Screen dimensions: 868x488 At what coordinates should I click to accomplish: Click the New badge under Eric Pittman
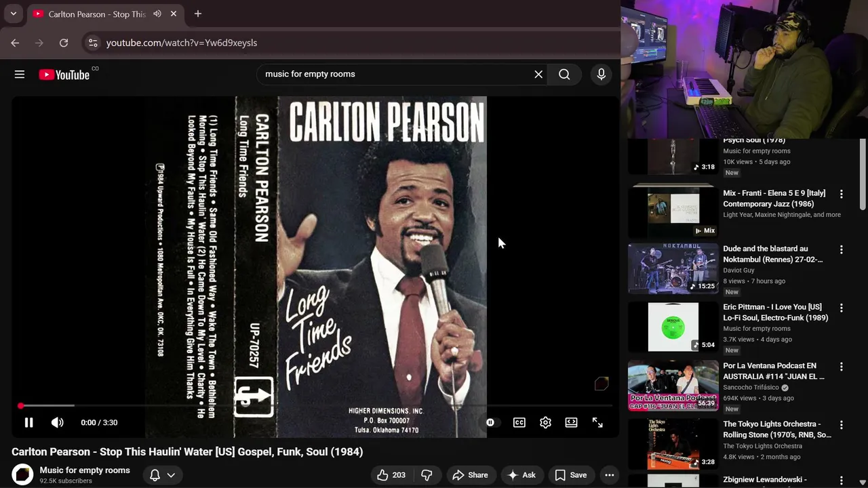pos(732,350)
